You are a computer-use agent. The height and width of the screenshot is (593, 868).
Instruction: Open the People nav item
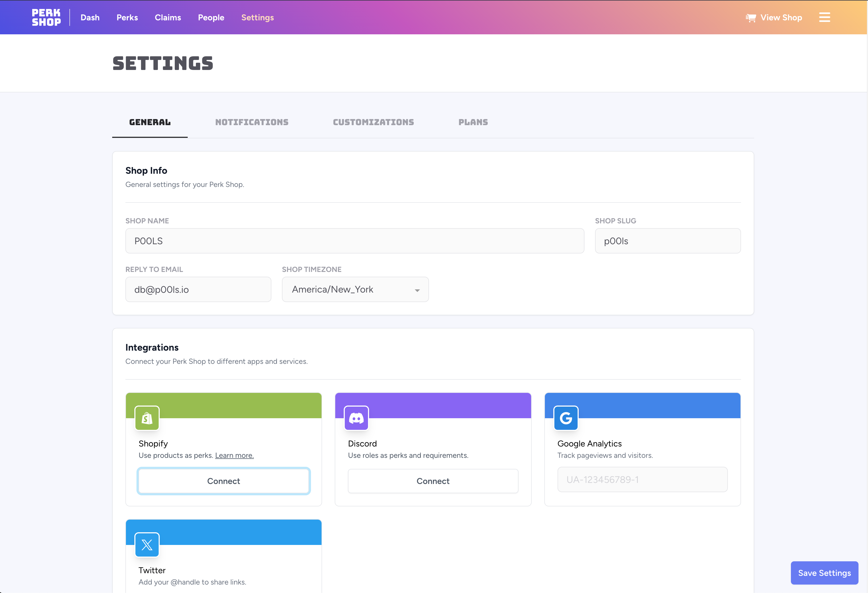[x=211, y=17]
